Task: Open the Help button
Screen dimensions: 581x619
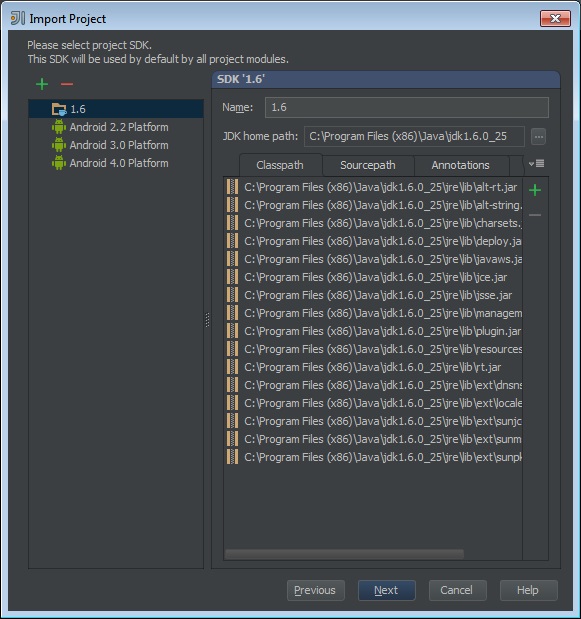Action: (528, 590)
